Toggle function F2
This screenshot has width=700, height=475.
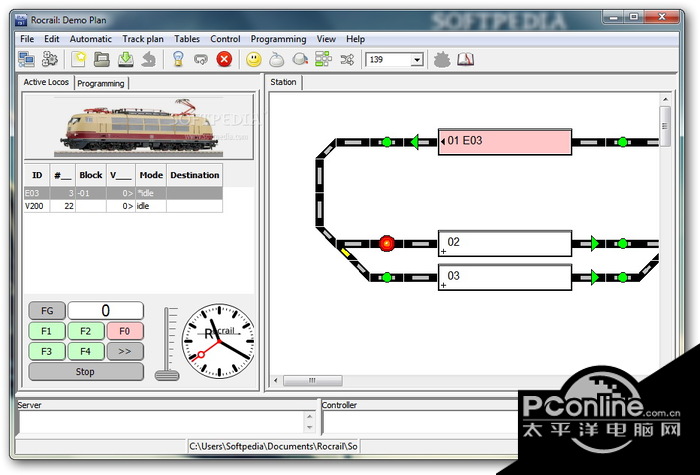click(85, 331)
